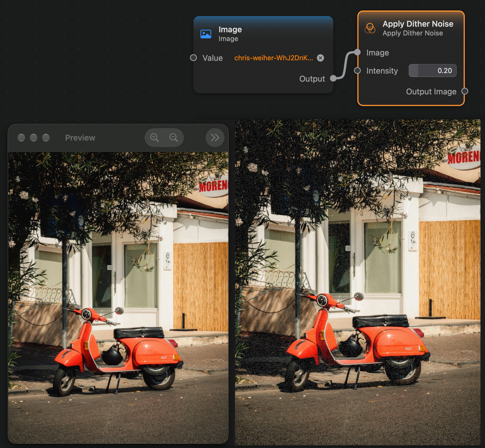Open the chris-weiher-WhJ2DnK file link
This screenshot has height=448, width=485.
pyautogui.click(x=273, y=58)
